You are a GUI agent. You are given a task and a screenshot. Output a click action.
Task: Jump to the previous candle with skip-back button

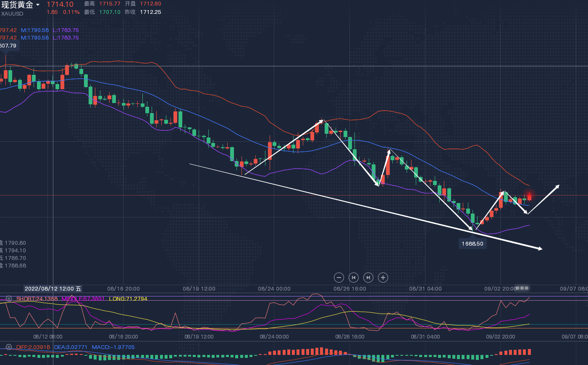click(x=354, y=278)
